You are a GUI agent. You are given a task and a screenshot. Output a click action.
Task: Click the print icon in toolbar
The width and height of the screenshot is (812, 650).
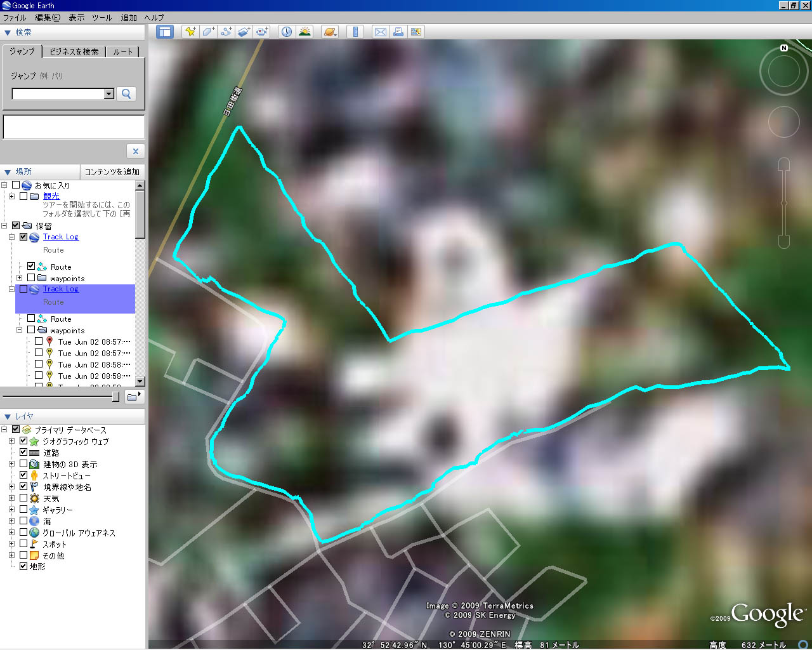tap(398, 32)
